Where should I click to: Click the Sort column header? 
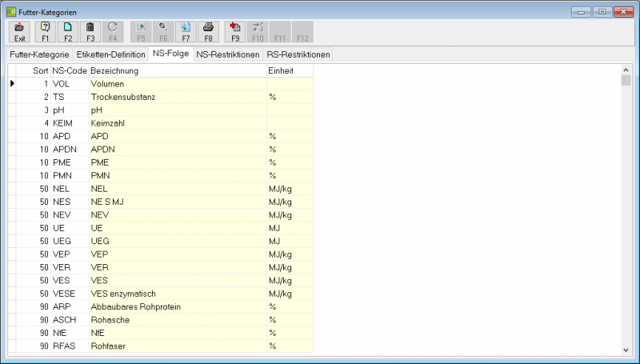pos(33,70)
